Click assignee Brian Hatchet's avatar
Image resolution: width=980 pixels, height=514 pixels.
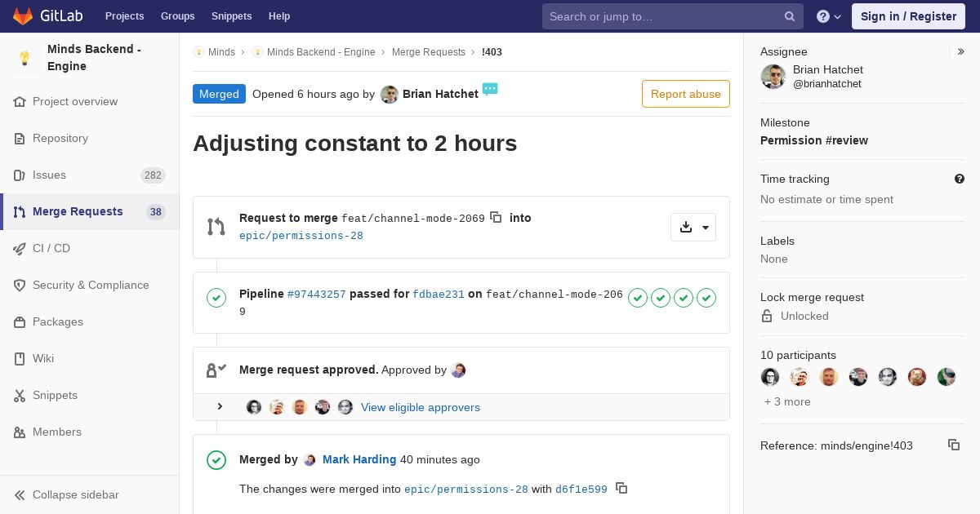click(773, 77)
